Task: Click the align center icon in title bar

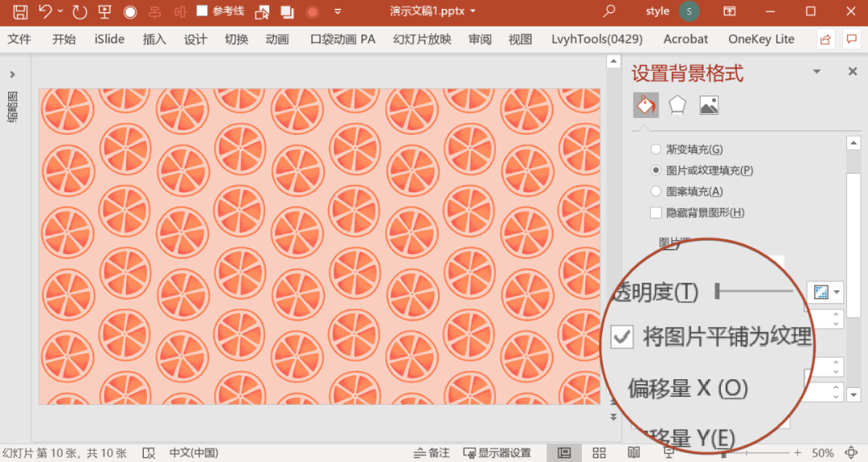Action: point(156,11)
